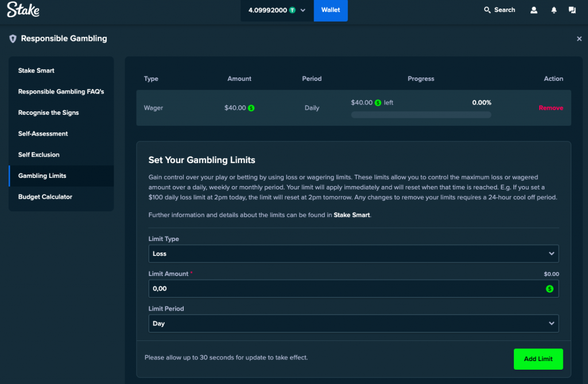588x384 pixels.
Task: Click the Daily period cell
Action: point(312,108)
